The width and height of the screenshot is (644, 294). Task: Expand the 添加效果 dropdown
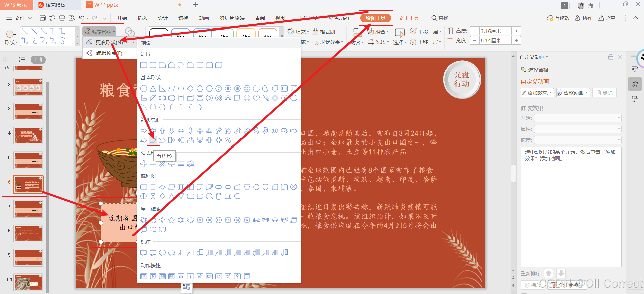(537, 93)
